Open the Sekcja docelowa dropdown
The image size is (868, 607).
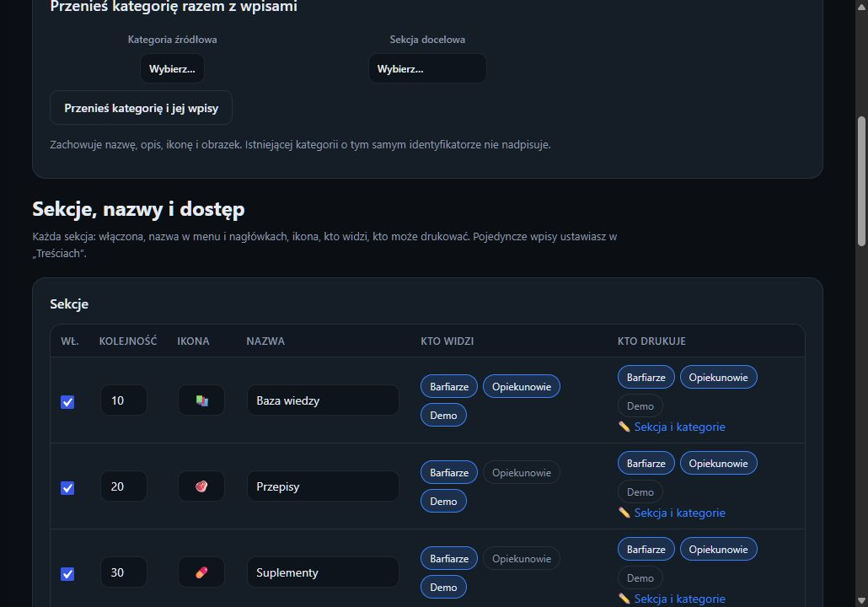pos(427,68)
